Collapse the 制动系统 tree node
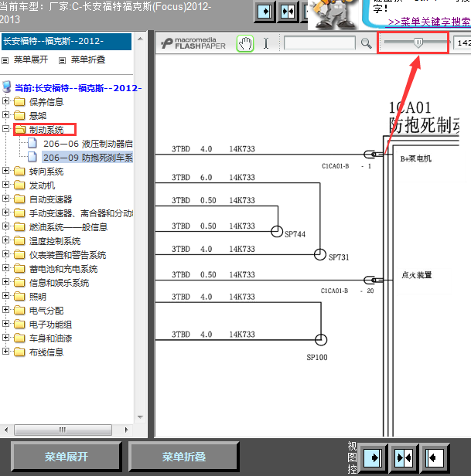471x476 pixels. 5,129
